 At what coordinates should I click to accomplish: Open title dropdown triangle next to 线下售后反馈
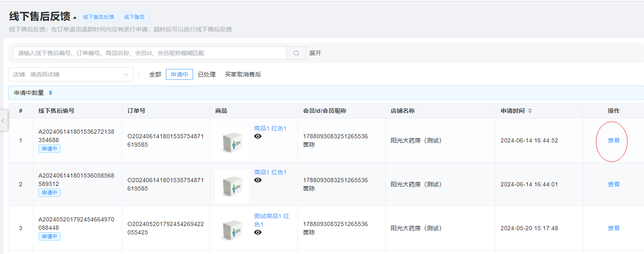click(x=75, y=18)
